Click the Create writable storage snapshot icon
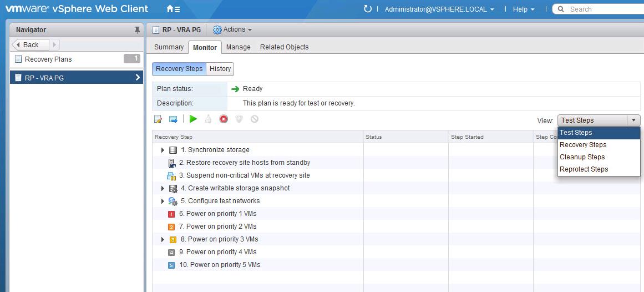 point(173,188)
